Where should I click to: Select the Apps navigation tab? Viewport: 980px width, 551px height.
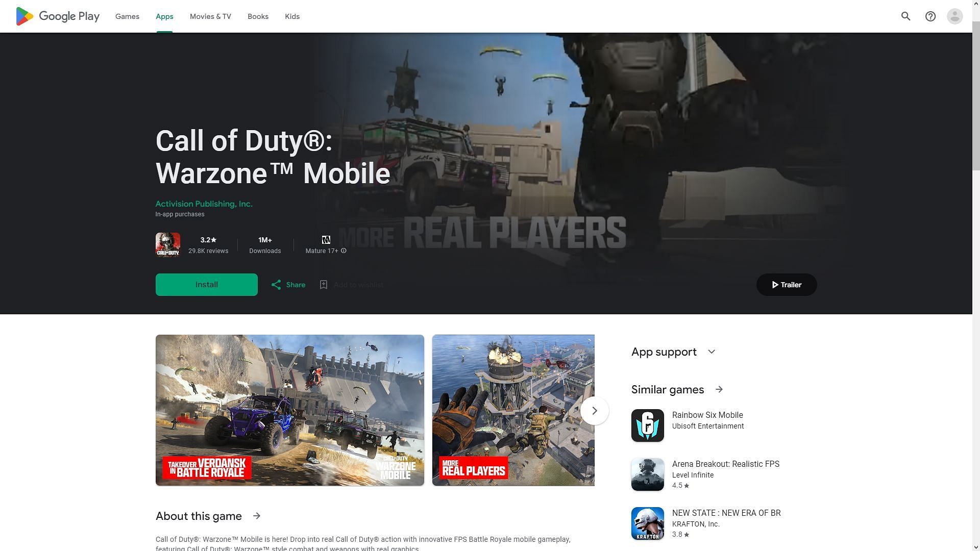pyautogui.click(x=164, y=16)
